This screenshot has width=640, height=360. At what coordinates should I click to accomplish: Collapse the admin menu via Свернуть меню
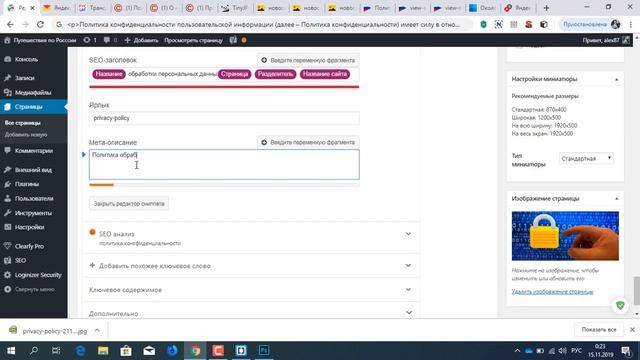[33, 289]
